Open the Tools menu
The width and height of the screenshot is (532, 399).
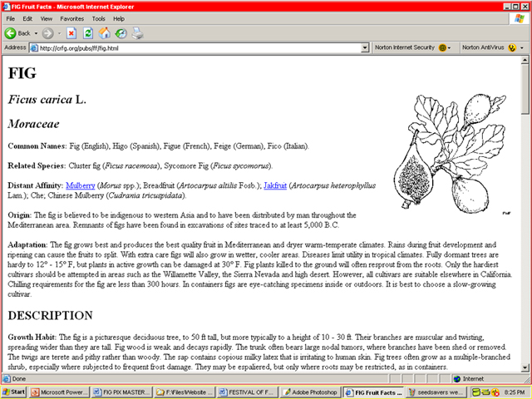[98, 18]
